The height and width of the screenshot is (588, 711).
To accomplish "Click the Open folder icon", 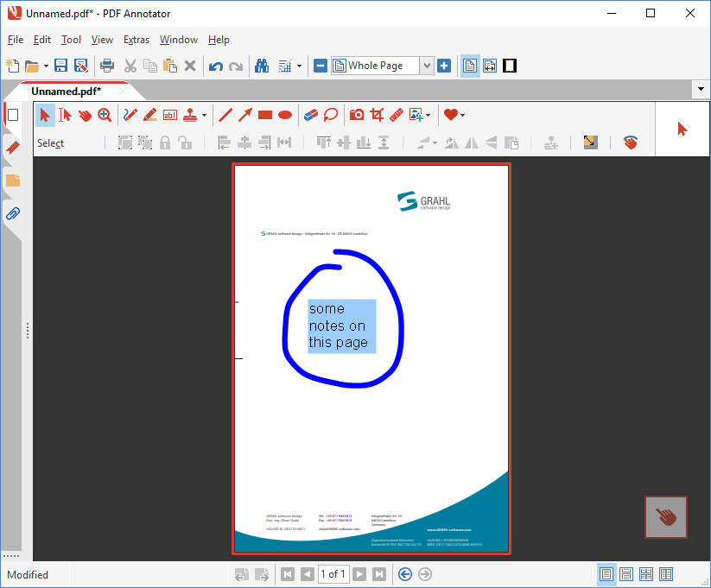I will 32,66.
